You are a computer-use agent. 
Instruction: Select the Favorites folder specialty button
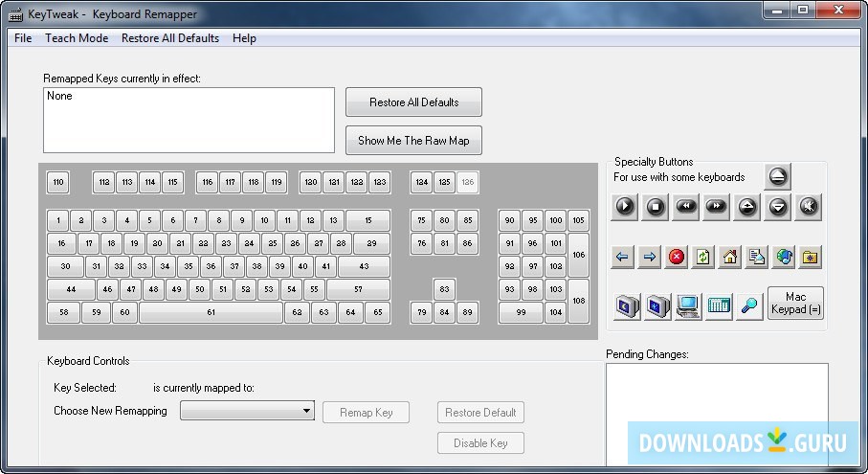[811, 257]
